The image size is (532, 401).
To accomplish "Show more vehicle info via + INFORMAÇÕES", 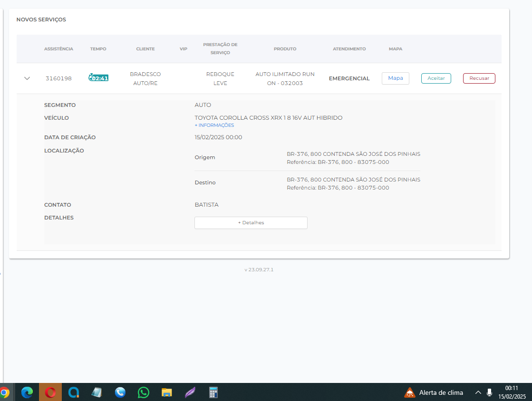I will click(x=214, y=125).
